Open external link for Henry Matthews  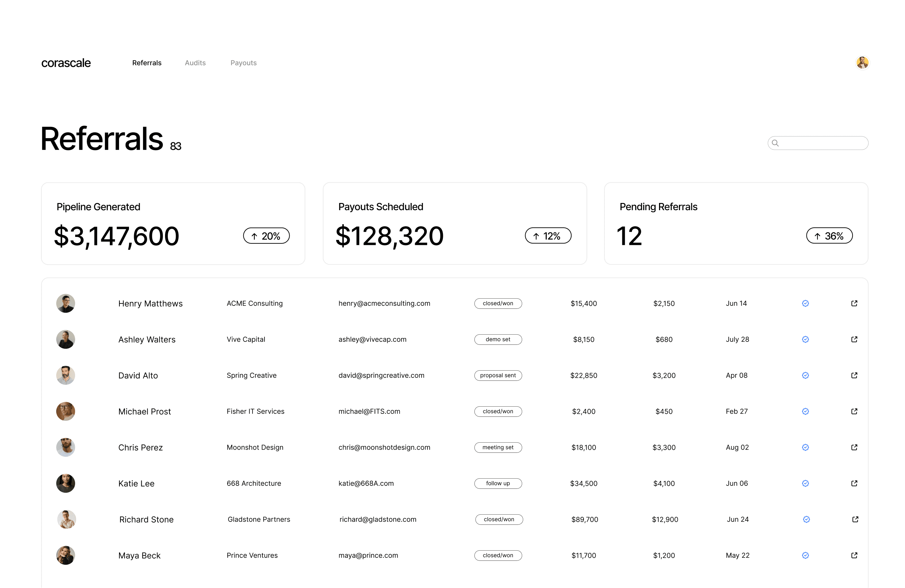854,303
